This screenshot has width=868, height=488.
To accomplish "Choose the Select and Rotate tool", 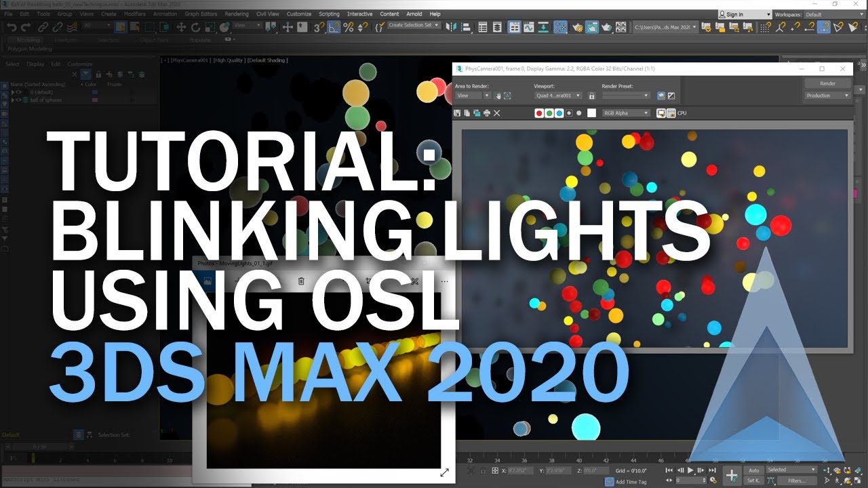I will 195,27.
